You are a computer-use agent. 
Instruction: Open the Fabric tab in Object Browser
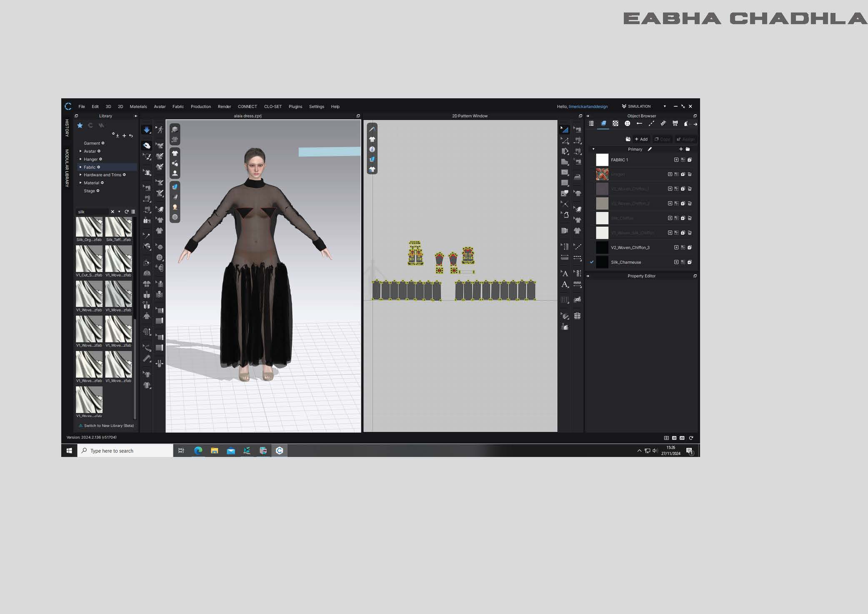click(603, 124)
